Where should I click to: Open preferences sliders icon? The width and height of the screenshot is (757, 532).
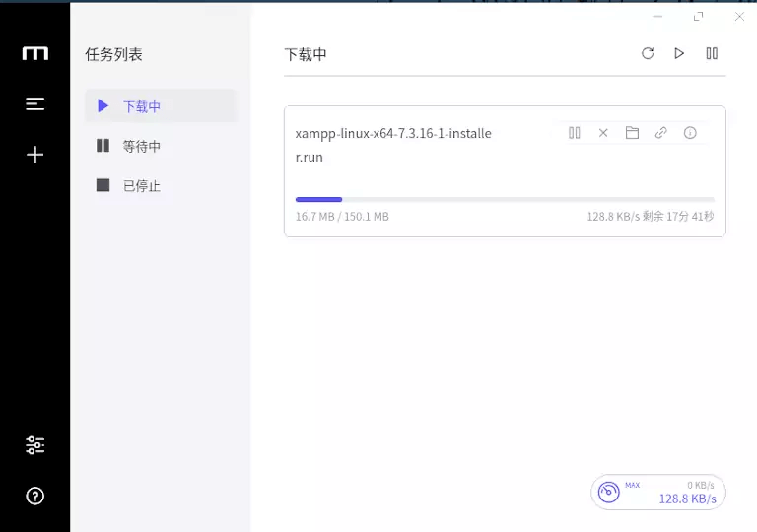pos(34,445)
